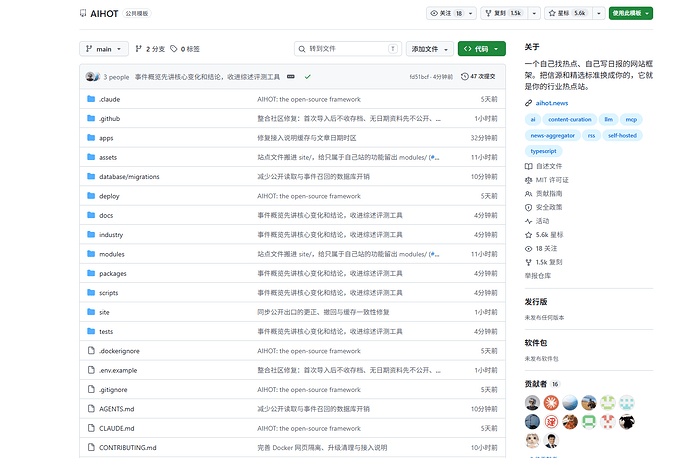
Task: Click the MIT 许可证 scale icon
Action: [x=529, y=180]
